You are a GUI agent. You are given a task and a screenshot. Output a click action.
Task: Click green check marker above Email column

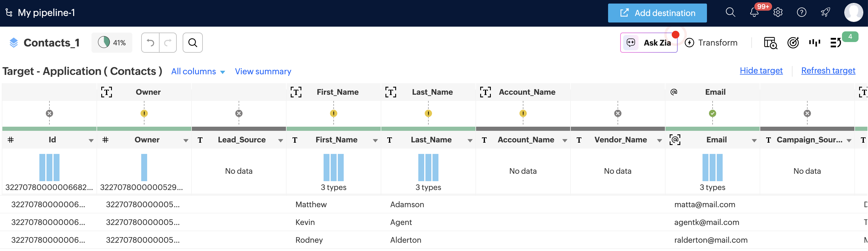(x=712, y=114)
